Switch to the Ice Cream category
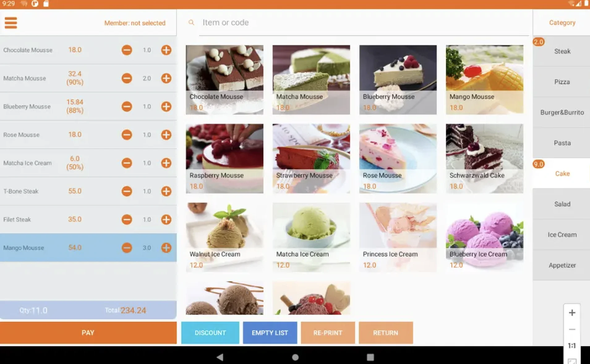 pos(562,235)
